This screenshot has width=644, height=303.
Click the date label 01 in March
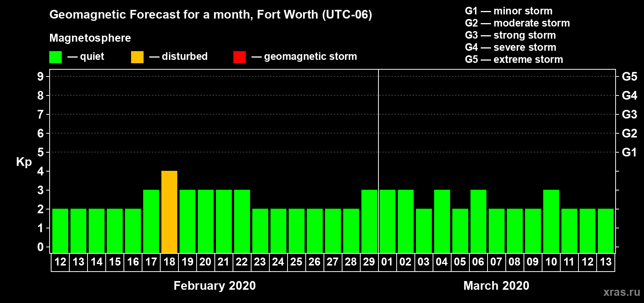coord(387,262)
